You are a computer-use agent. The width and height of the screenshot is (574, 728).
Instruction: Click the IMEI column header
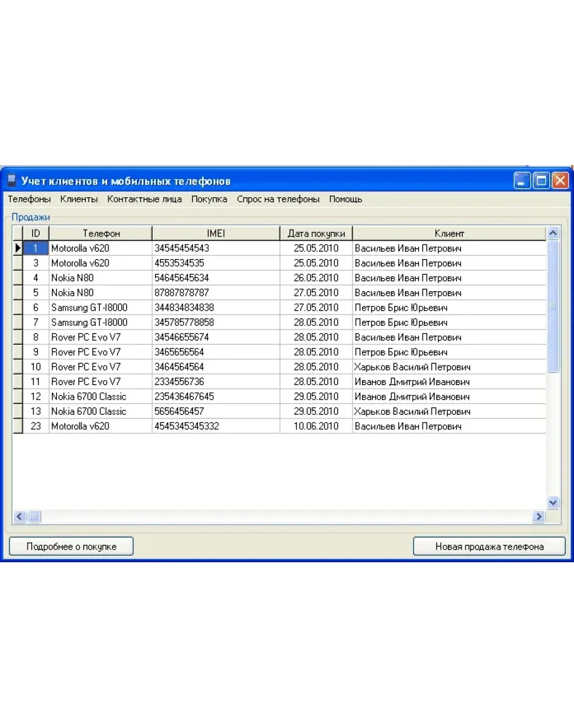click(x=216, y=233)
